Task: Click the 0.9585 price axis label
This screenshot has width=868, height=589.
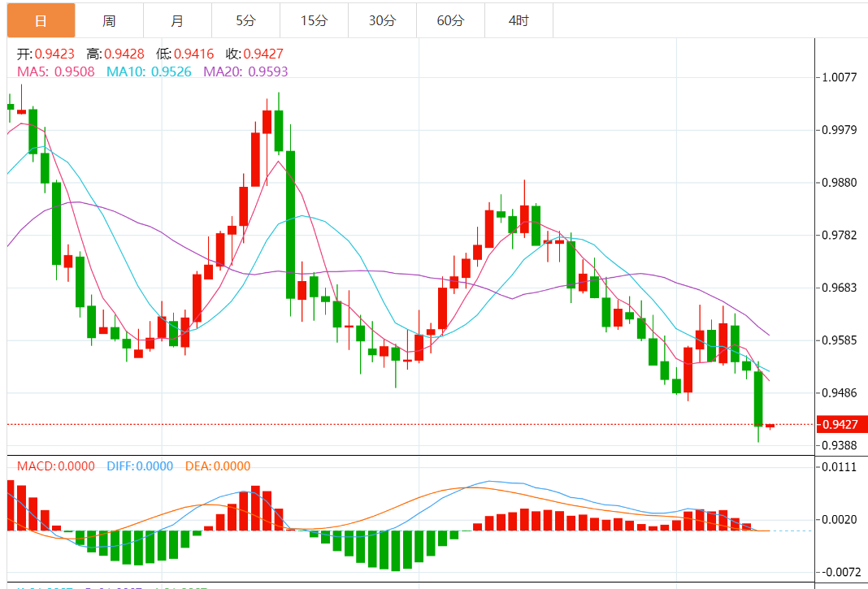Action: coord(840,340)
